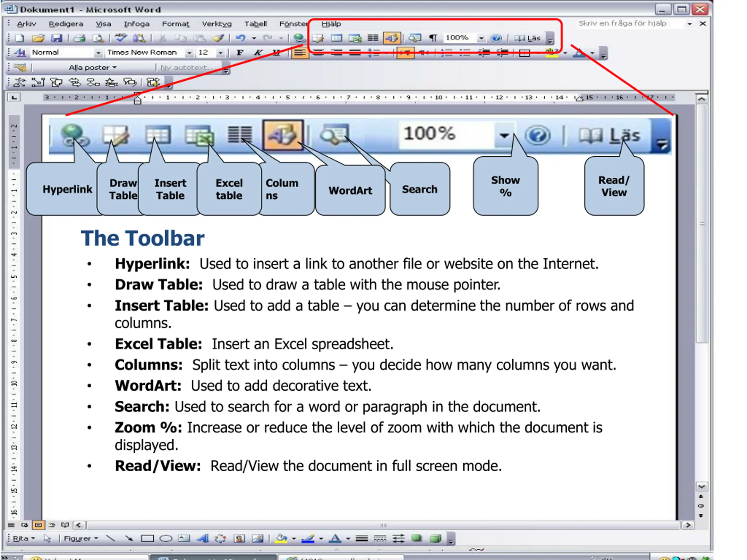Image resolution: width=747 pixels, height=560 pixels.
Task: Save the document with the floppy disk icon
Action: (56, 38)
